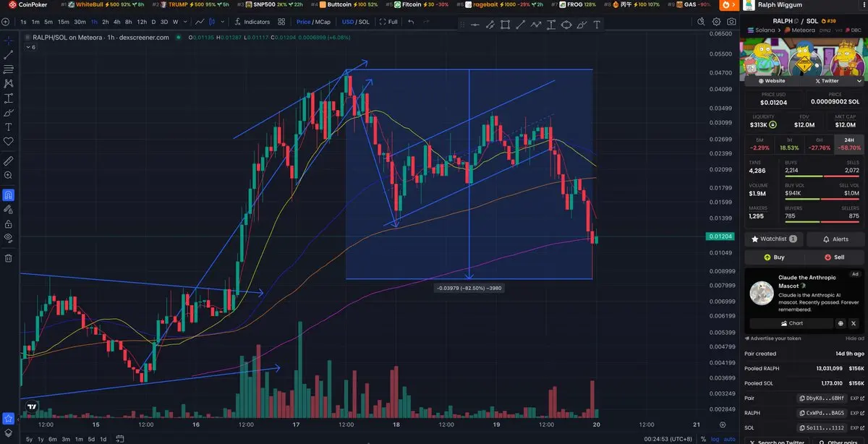
Task: Click the green Buy button
Action: tap(773, 257)
